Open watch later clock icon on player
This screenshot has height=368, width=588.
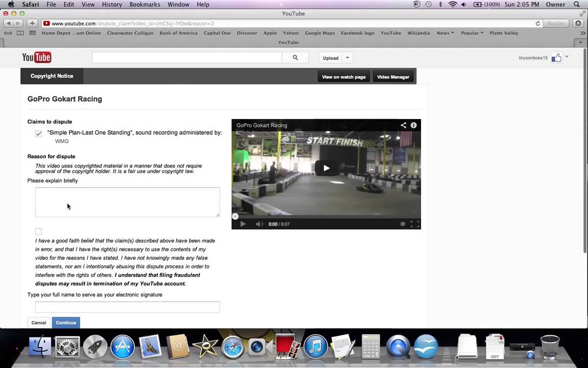click(402, 224)
